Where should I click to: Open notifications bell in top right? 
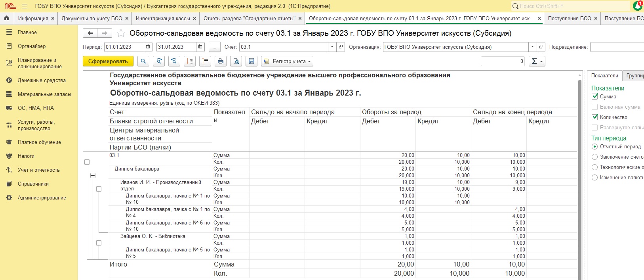point(637,6)
